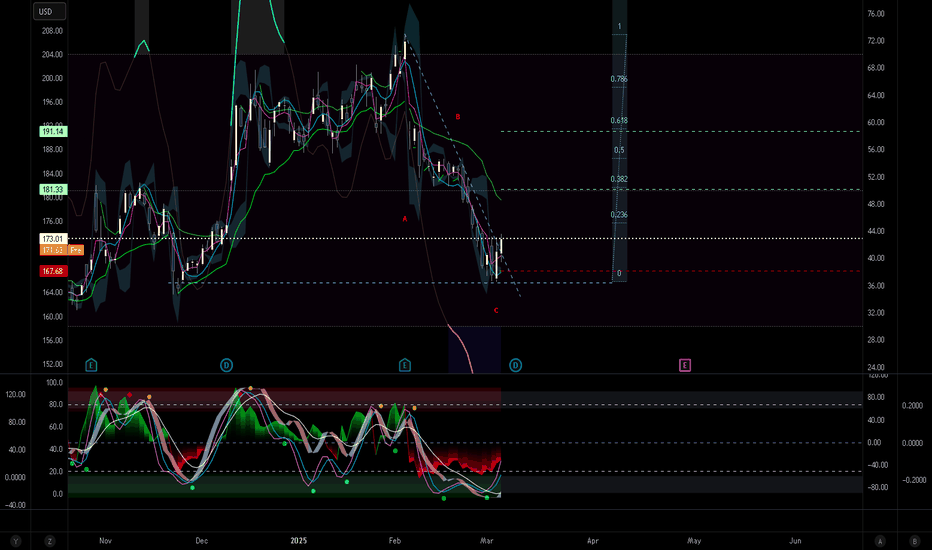Click the Nov label on time axis

105,541
